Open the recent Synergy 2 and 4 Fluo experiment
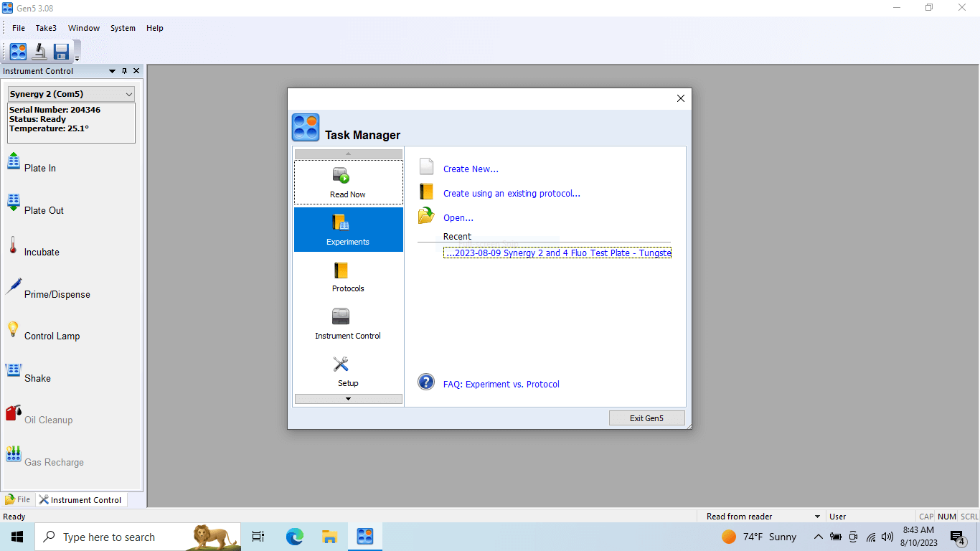Screen dimensions: 980x551 pyautogui.click(x=557, y=253)
